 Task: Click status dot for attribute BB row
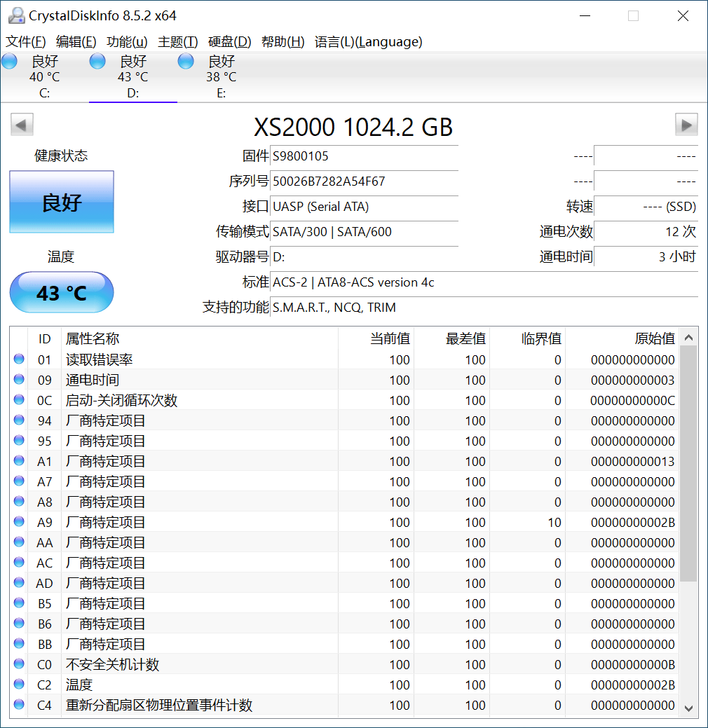point(19,643)
